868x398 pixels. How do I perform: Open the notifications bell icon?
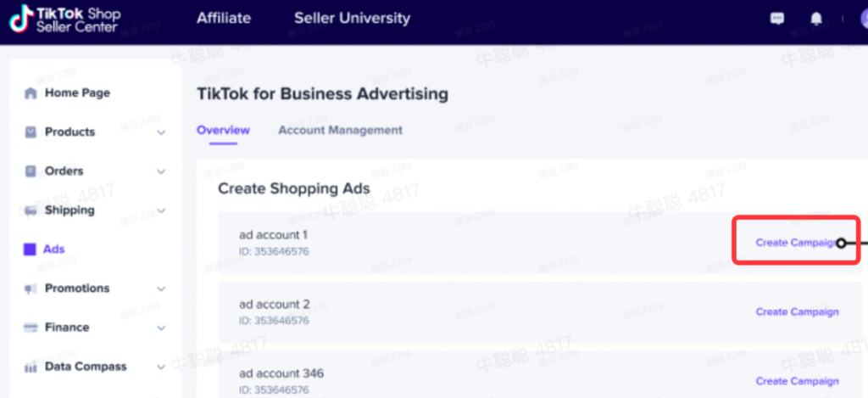coord(816,19)
